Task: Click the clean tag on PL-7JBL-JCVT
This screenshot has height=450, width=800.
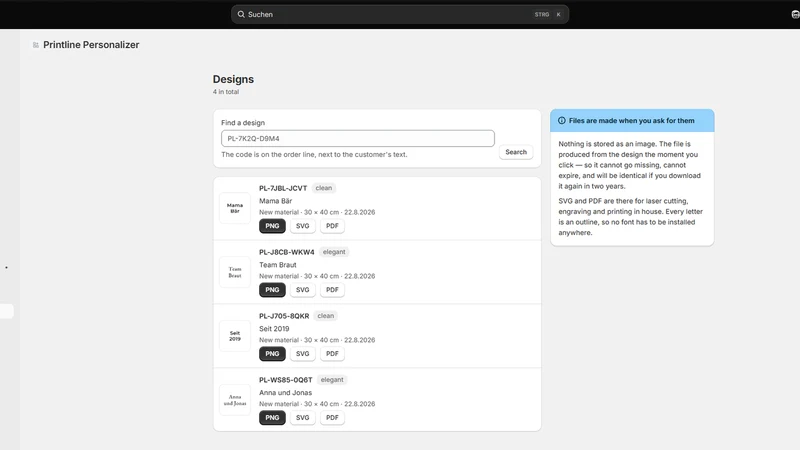Action: (x=323, y=188)
